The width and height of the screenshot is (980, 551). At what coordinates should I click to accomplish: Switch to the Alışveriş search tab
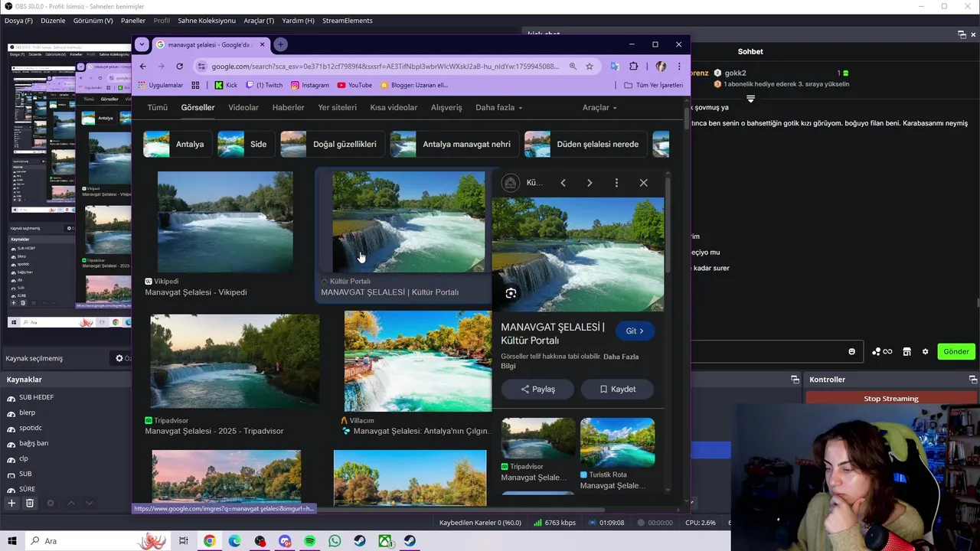click(x=446, y=108)
